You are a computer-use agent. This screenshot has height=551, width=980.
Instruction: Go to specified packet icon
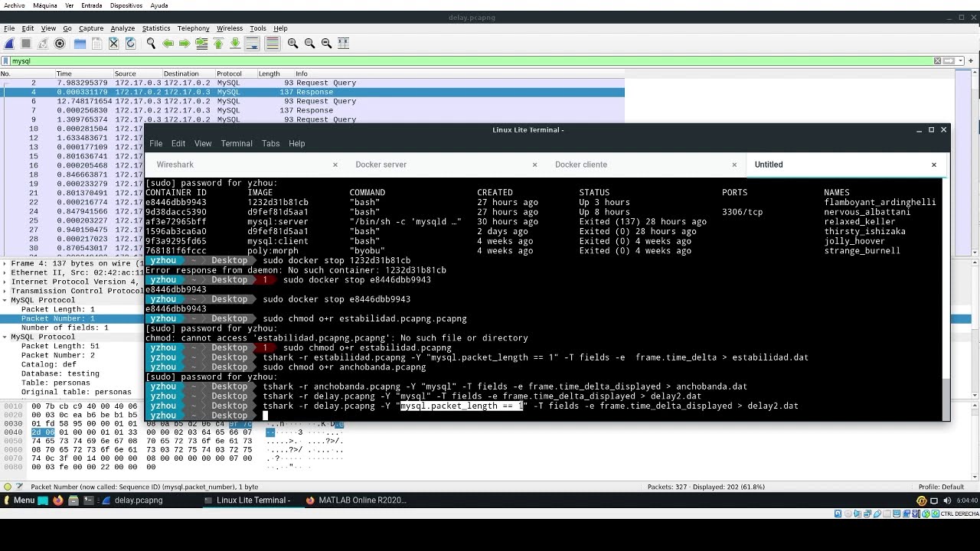click(201, 44)
